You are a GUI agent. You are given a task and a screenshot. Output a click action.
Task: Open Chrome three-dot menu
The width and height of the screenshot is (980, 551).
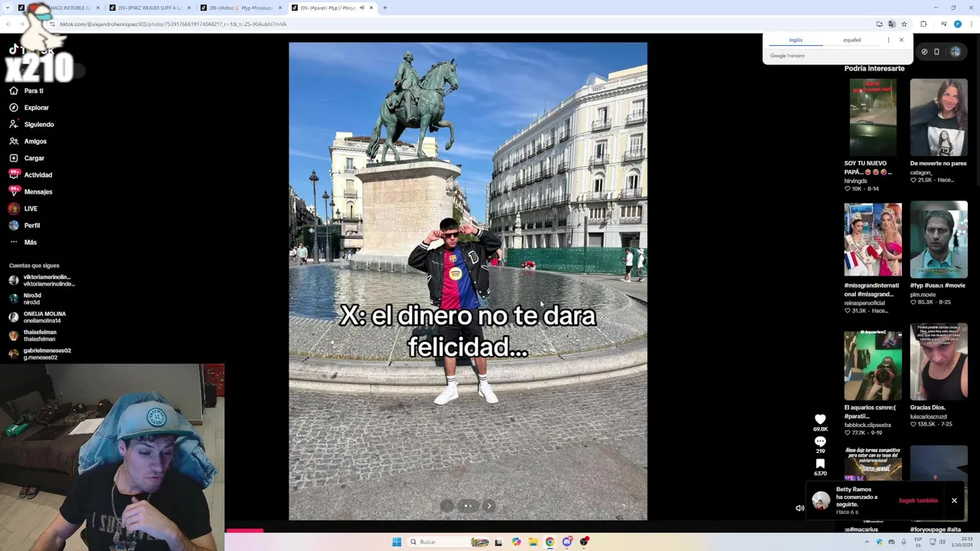970,24
